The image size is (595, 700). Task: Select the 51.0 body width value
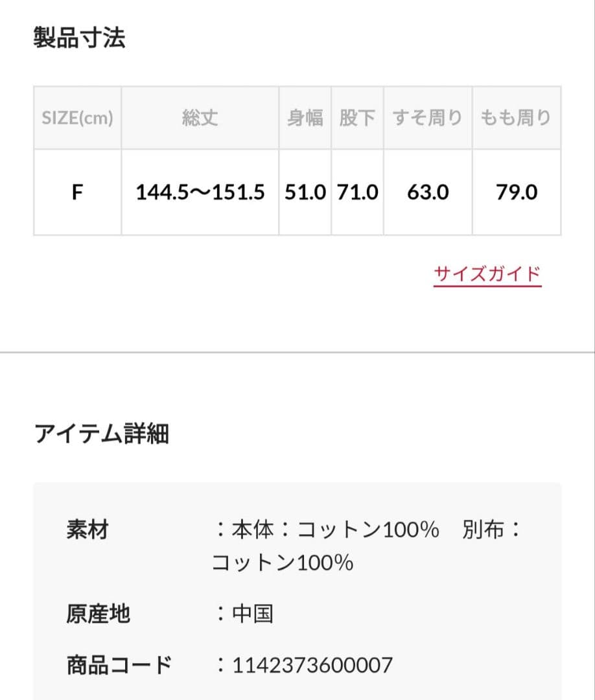click(305, 192)
